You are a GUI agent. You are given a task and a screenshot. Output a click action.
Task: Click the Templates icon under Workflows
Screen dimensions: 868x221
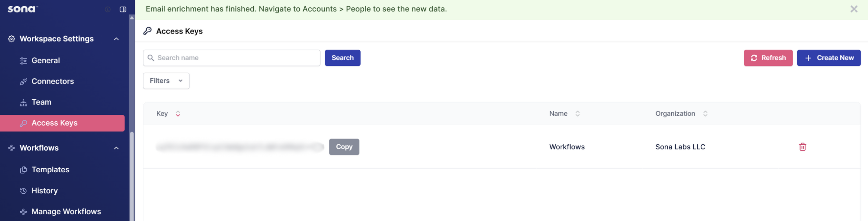click(23, 170)
